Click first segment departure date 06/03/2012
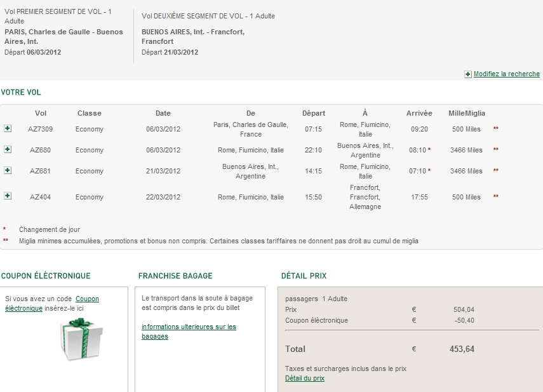Viewport: 543px width, 392px height. point(44,52)
